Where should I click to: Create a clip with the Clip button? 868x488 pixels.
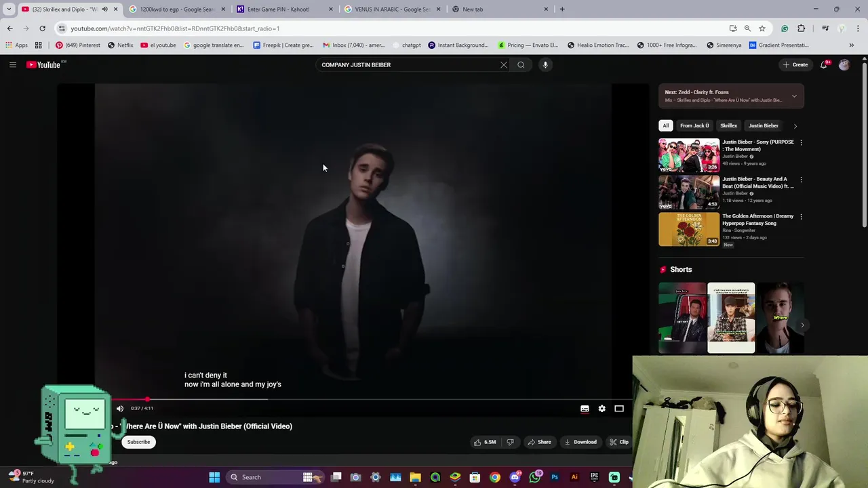tap(618, 442)
